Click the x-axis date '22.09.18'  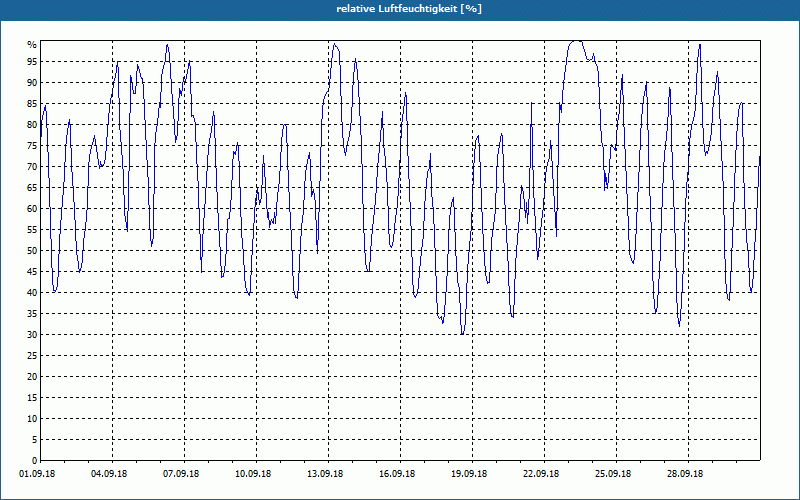click(541, 474)
